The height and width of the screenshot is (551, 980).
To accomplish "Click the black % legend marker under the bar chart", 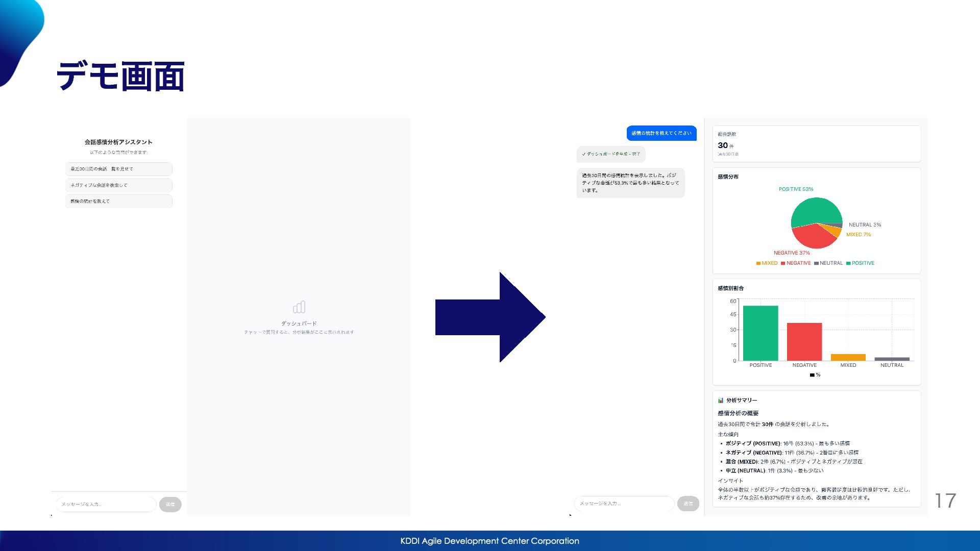I will point(812,375).
